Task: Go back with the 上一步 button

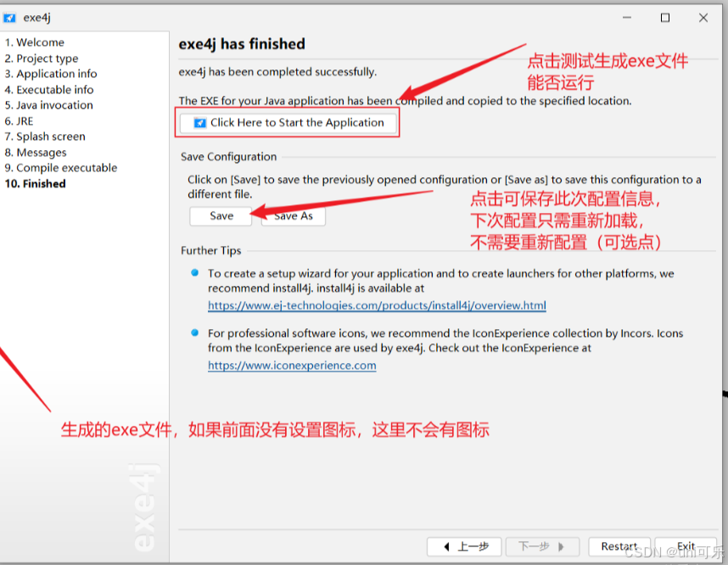Action: [x=464, y=546]
